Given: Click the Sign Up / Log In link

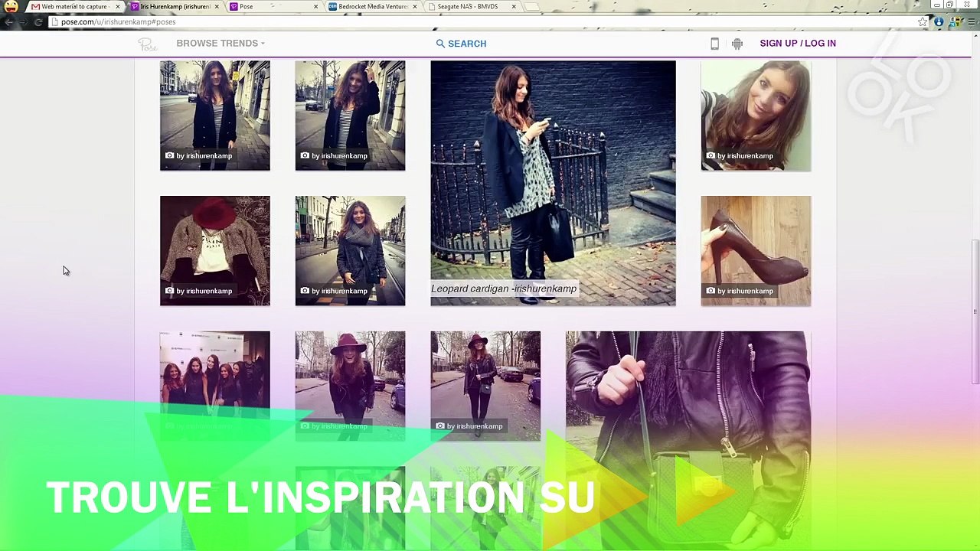Looking at the screenshot, I should click(798, 43).
